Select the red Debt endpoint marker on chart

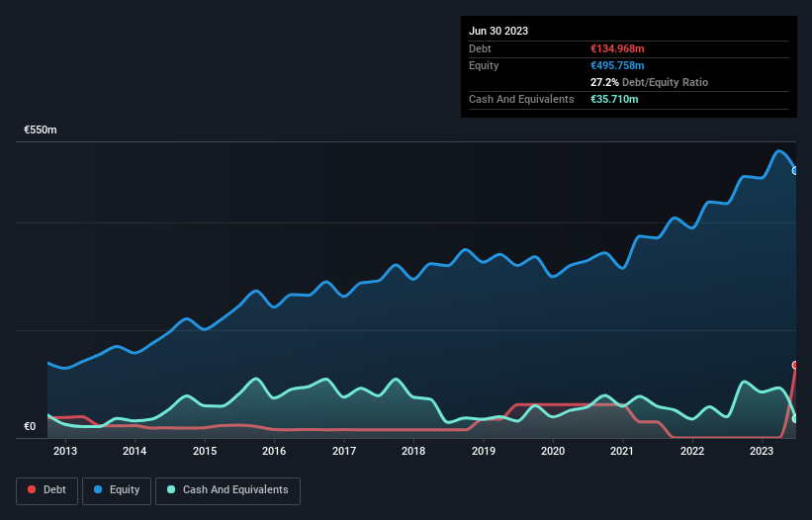(795, 366)
